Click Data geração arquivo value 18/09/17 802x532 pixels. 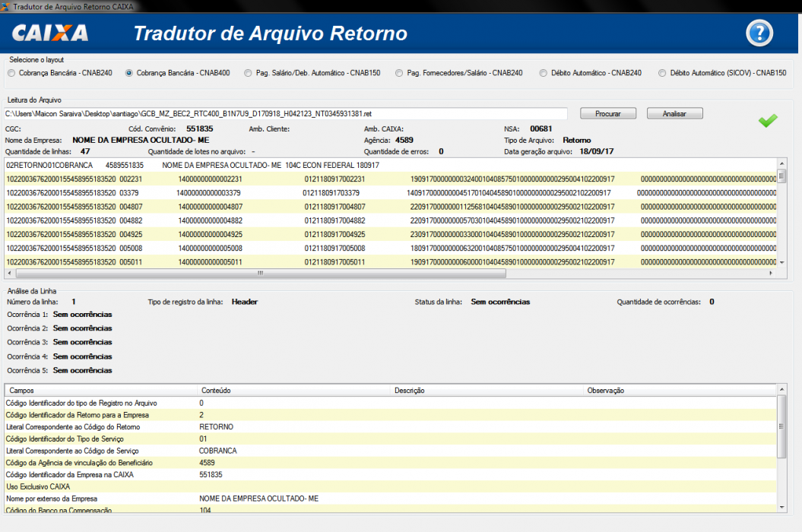point(597,151)
